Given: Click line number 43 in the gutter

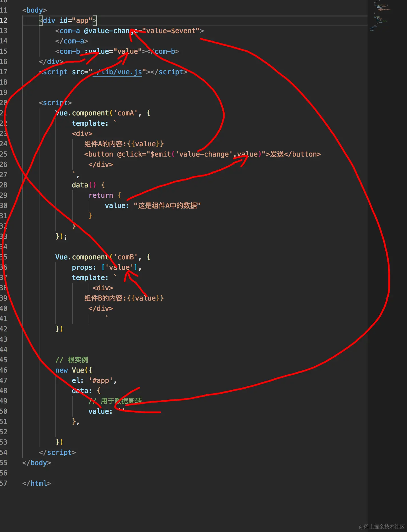Looking at the screenshot, I should 4,339.
